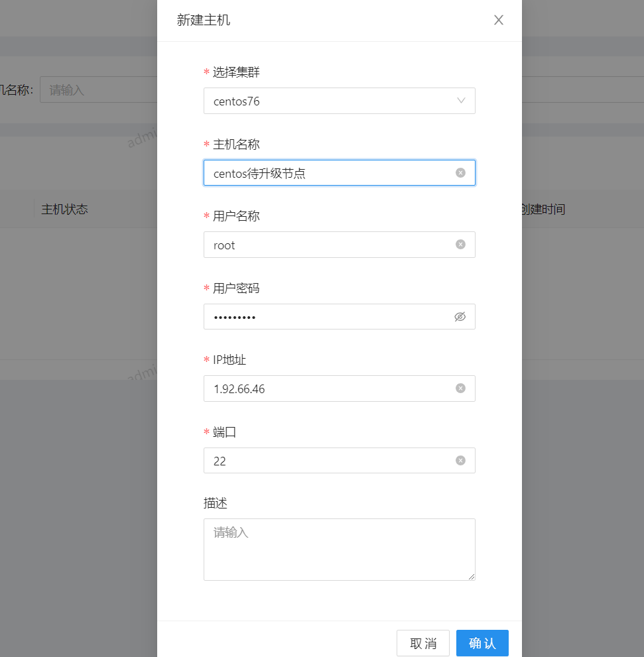The height and width of the screenshot is (657, 644).
Task: Clear the IP address field icon
Action: coord(460,388)
